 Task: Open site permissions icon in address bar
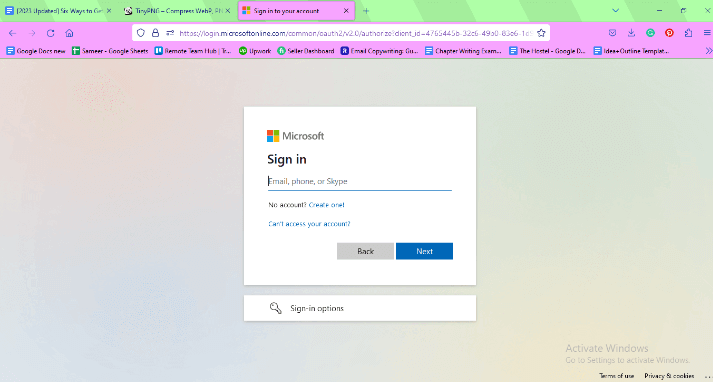point(170,33)
